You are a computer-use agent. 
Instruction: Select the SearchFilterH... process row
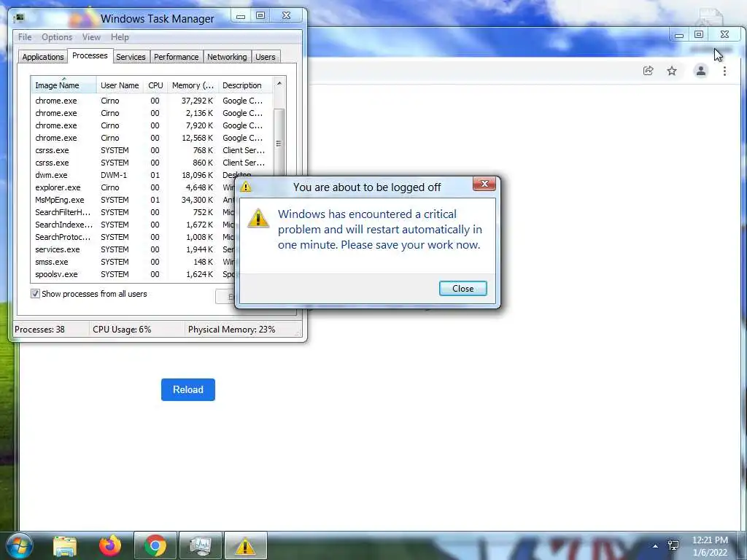[x=133, y=212]
